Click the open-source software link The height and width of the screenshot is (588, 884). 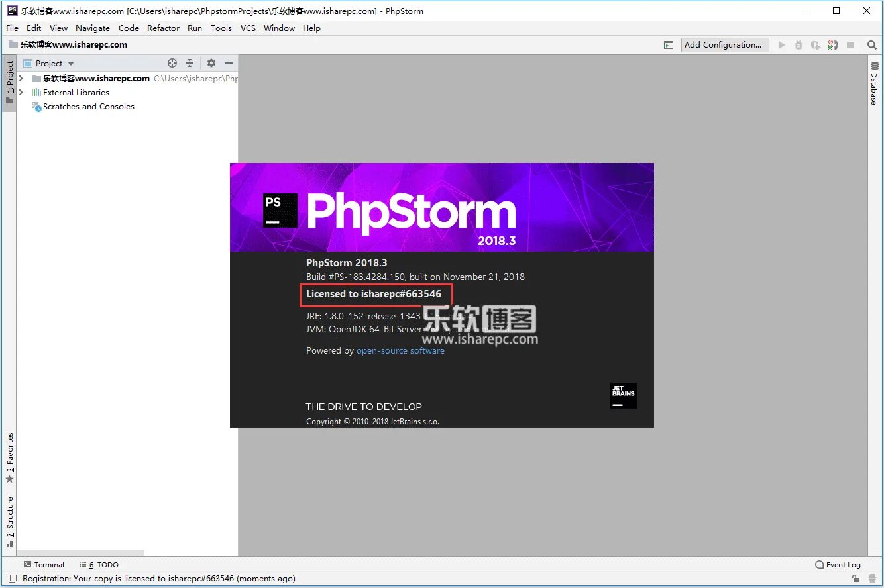pyautogui.click(x=400, y=350)
